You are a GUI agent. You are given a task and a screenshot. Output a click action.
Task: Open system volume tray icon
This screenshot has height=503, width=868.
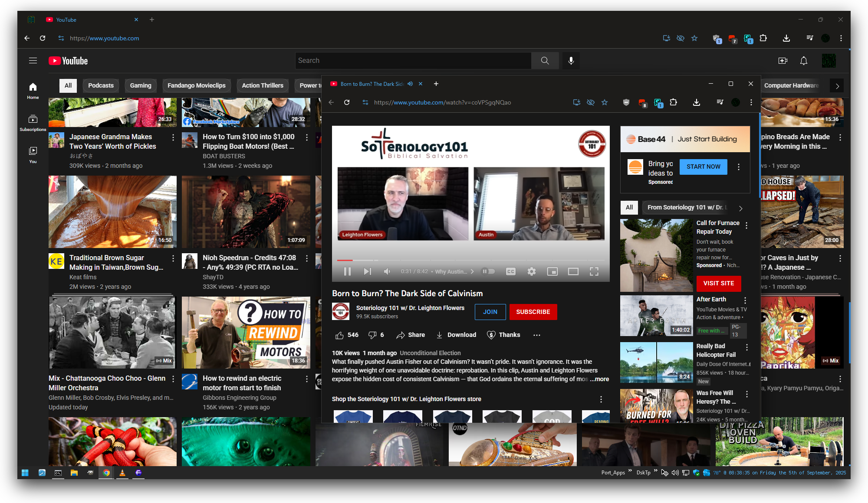[675, 473]
